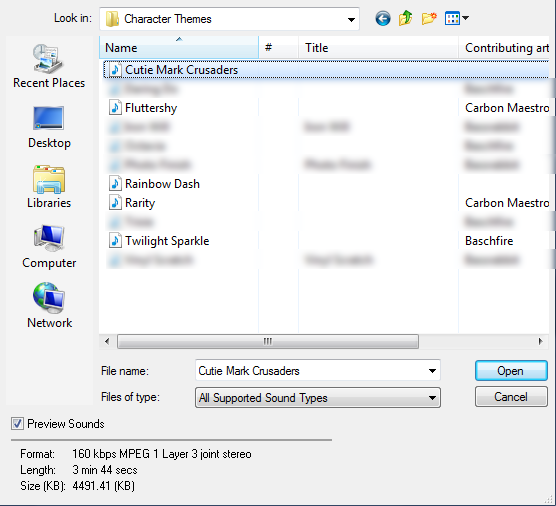Click the right arrow of horizontal scrollbar
Viewport: 556px width, 506px height.
click(540, 341)
